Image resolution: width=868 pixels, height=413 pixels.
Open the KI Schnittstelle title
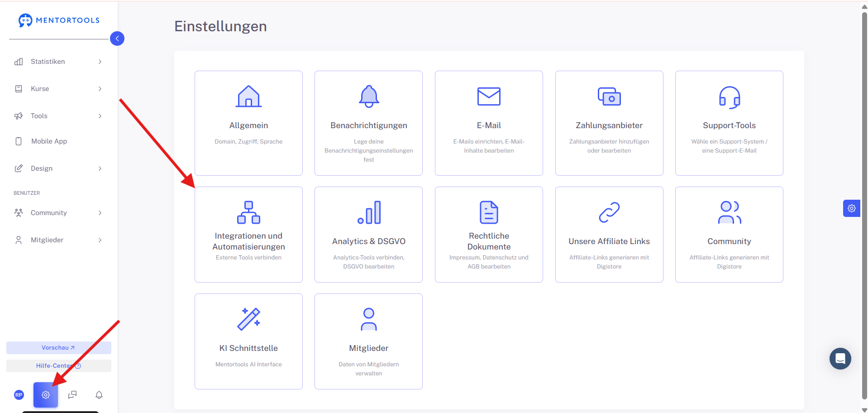[x=248, y=348]
